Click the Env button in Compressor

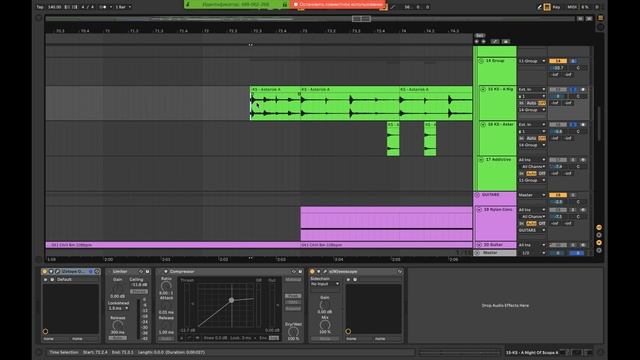[263, 338]
